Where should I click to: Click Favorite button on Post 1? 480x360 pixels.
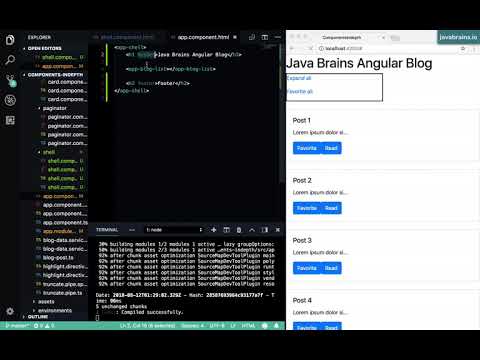click(307, 148)
